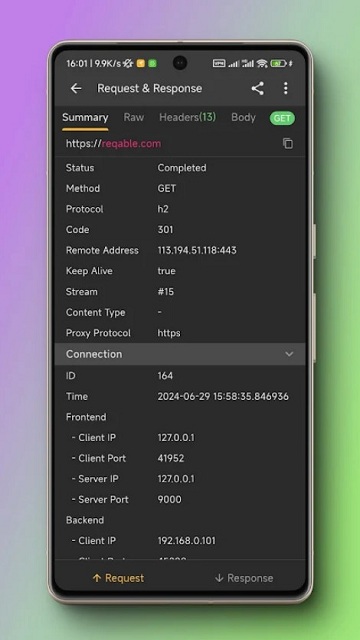Viewport: 360px width, 640px height.
Task: Tap the green GET method badge
Action: click(282, 118)
